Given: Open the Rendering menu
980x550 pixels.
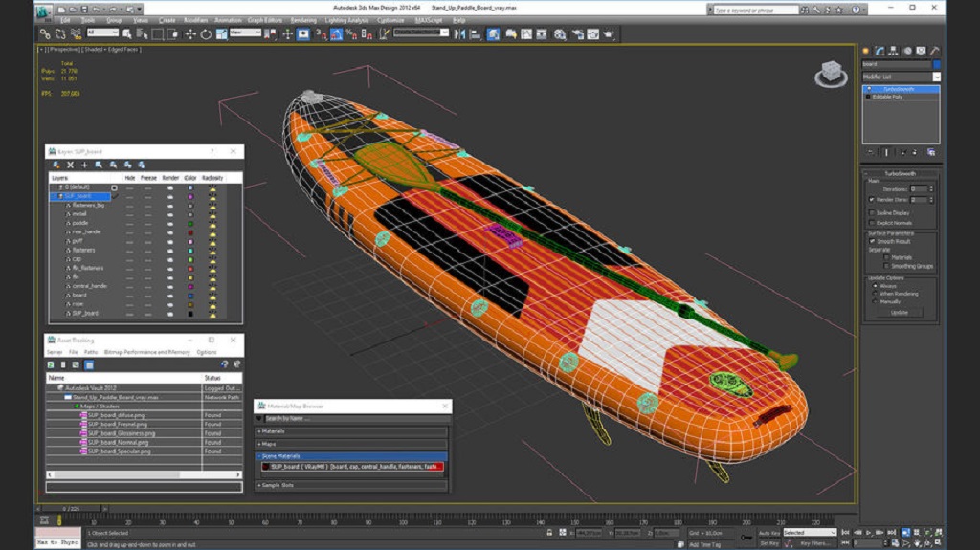Looking at the screenshot, I should click(x=303, y=20).
